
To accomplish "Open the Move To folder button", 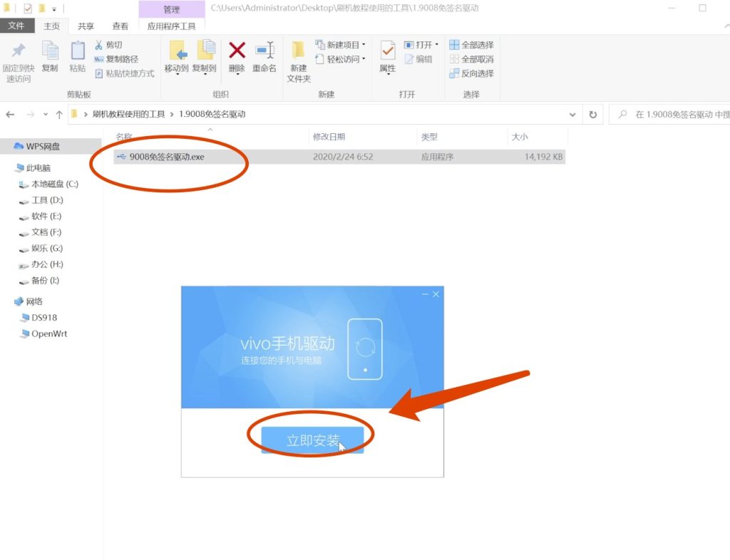I will pyautogui.click(x=177, y=57).
